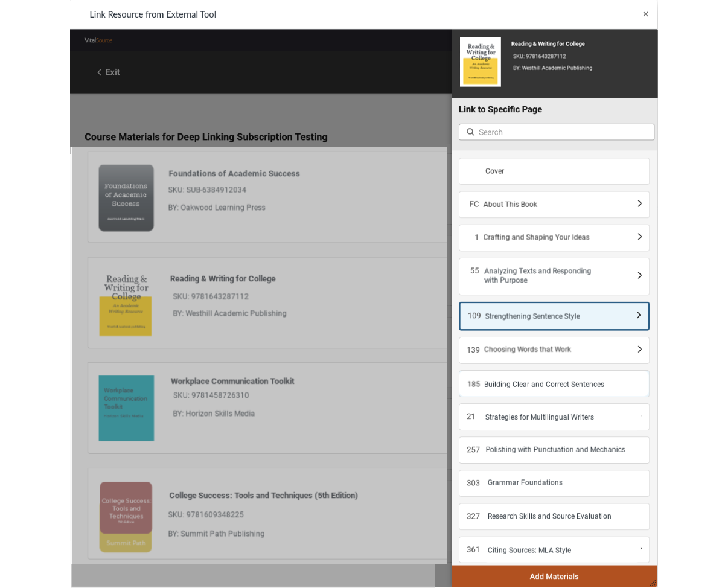Select the Cover page entry

[x=554, y=171]
